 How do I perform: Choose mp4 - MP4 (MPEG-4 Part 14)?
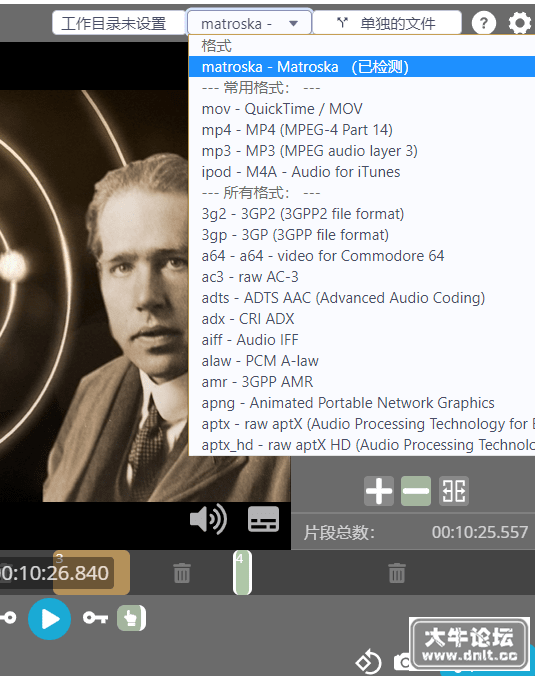click(x=362, y=130)
